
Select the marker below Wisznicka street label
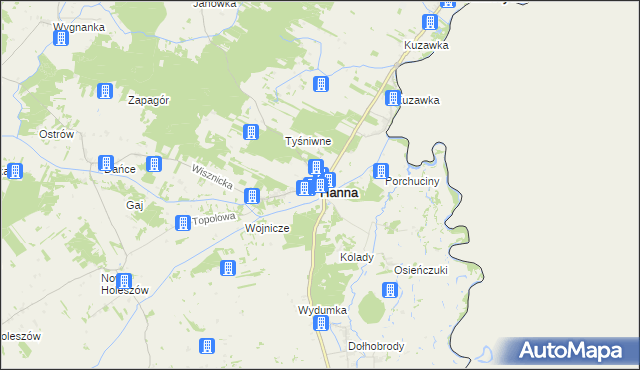(x=252, y=196)
